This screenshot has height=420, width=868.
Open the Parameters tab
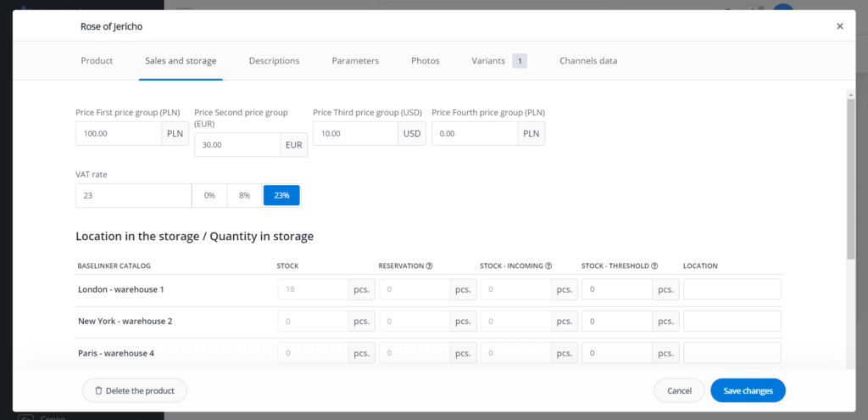point(355,61)
